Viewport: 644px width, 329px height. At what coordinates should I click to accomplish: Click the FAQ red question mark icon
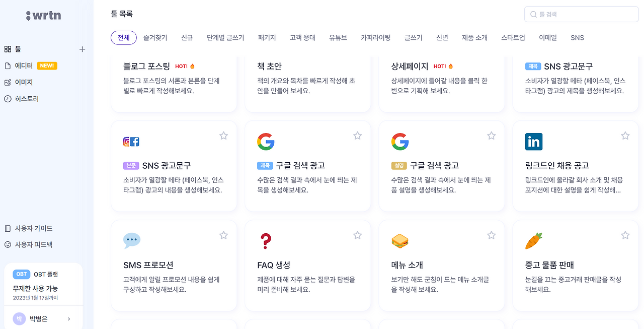click(266, 241)
